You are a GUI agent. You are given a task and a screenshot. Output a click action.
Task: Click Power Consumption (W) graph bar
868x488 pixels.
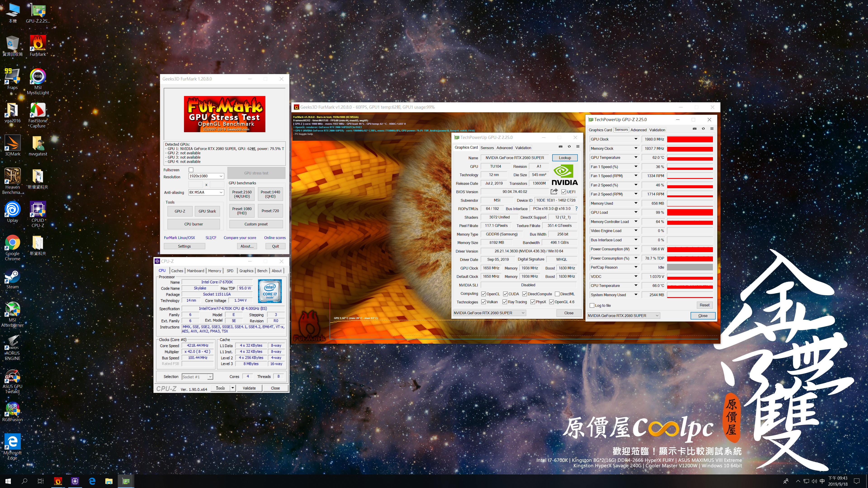click(x=690, y=249)
